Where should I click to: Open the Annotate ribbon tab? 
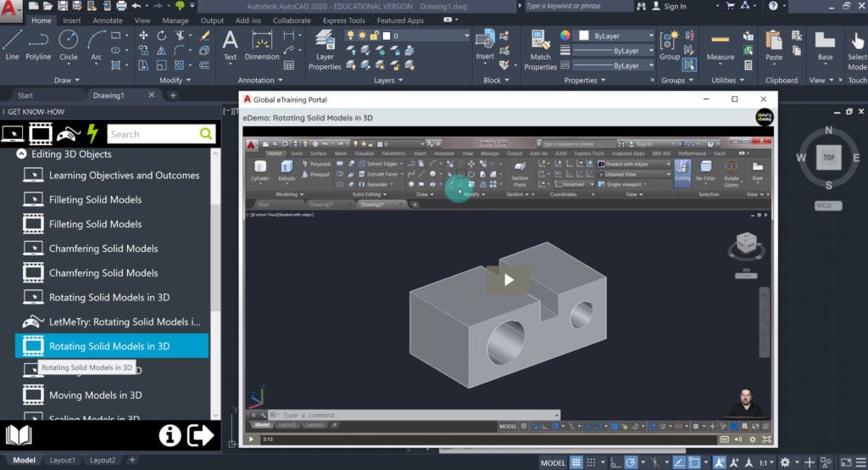pos(108,20)
